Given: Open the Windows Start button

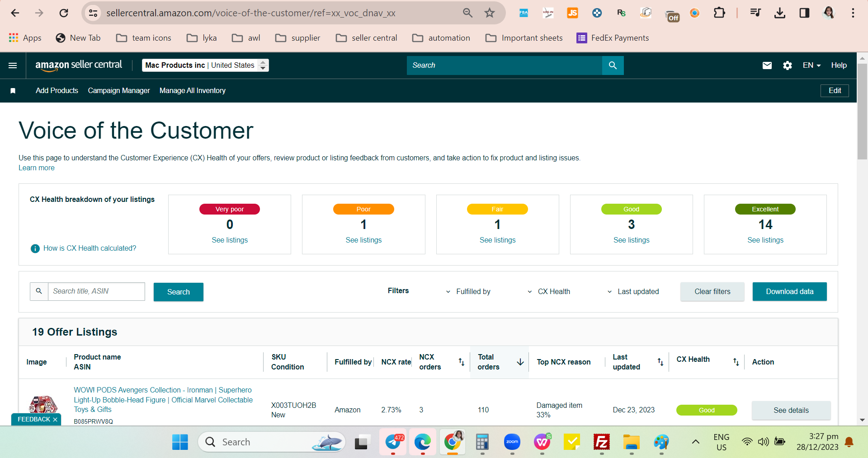Looking at the screenshot, I should (x=180, y=442).
